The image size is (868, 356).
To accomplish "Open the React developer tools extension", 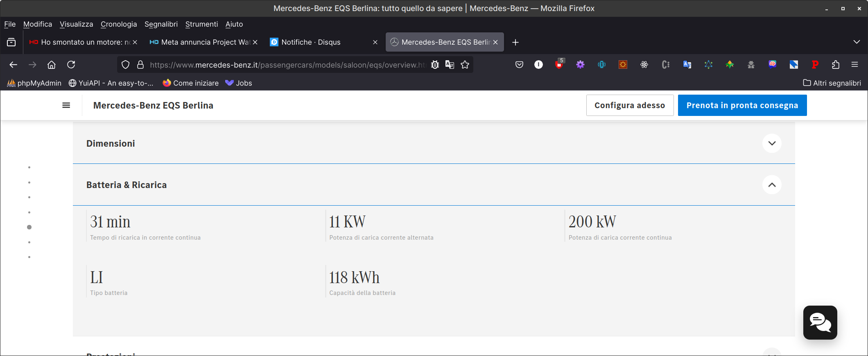I will click(x=644, y=64).
